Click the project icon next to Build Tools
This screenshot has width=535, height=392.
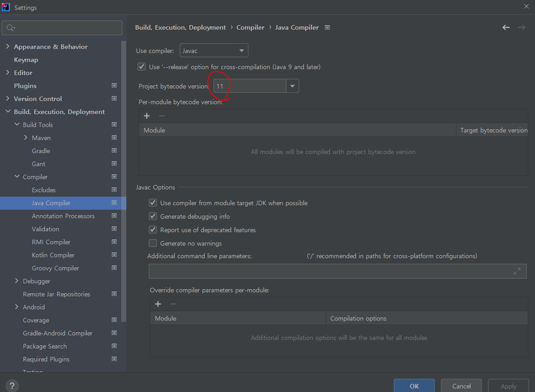click(x=114, y=125)
